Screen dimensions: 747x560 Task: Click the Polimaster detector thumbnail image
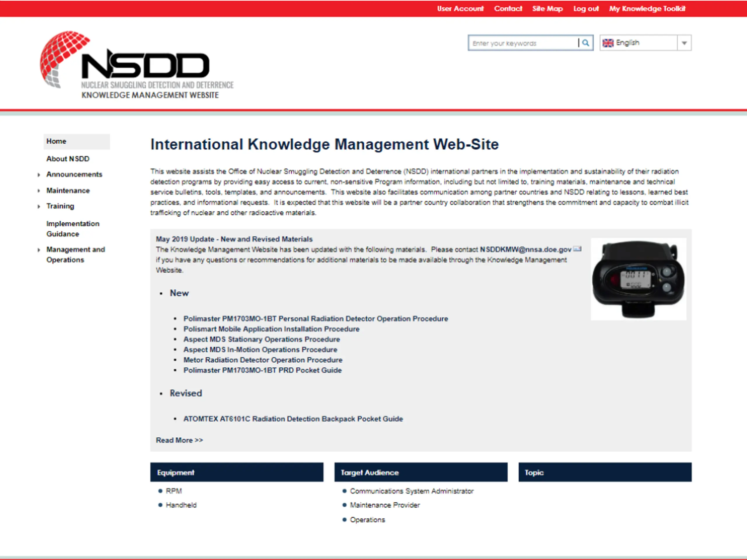638,279
